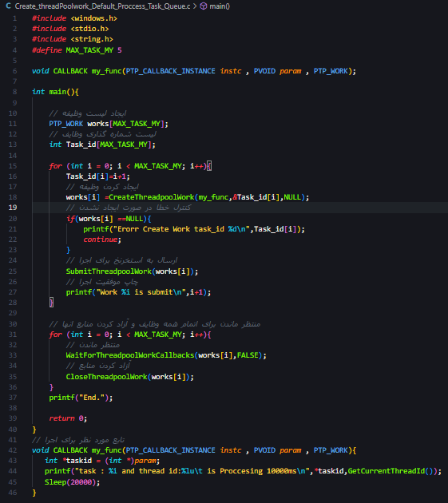Click 'PVOID' on line 42
The width and height of the screenshot is (448, 503).
pos(264,450)
